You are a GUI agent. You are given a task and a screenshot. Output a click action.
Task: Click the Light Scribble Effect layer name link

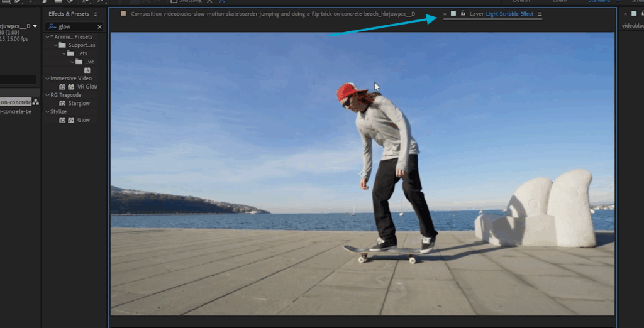(509, 14)
